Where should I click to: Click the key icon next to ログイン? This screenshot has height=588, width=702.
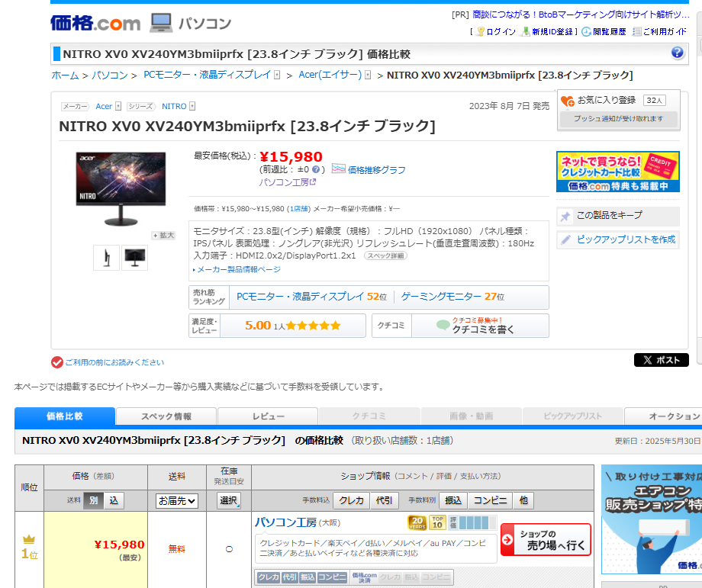[x=481, y=32]
